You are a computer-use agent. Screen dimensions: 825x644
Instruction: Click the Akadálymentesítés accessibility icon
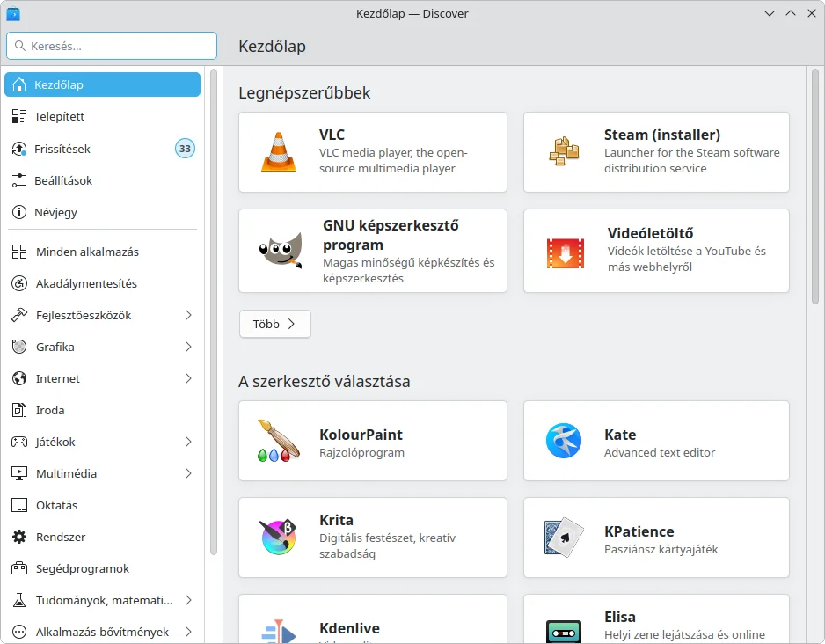pos(19,283)
